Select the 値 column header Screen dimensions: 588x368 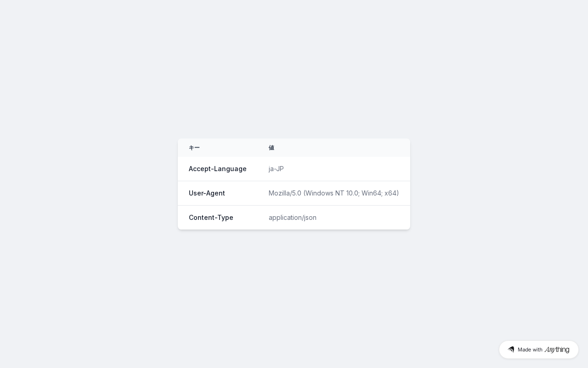[x=271, y=148]
